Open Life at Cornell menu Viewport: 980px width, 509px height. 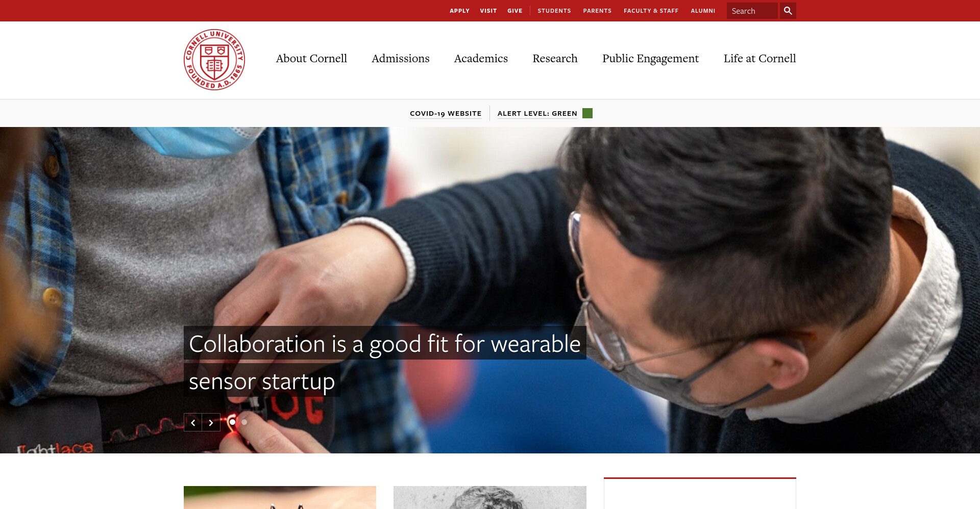(759, 59)
